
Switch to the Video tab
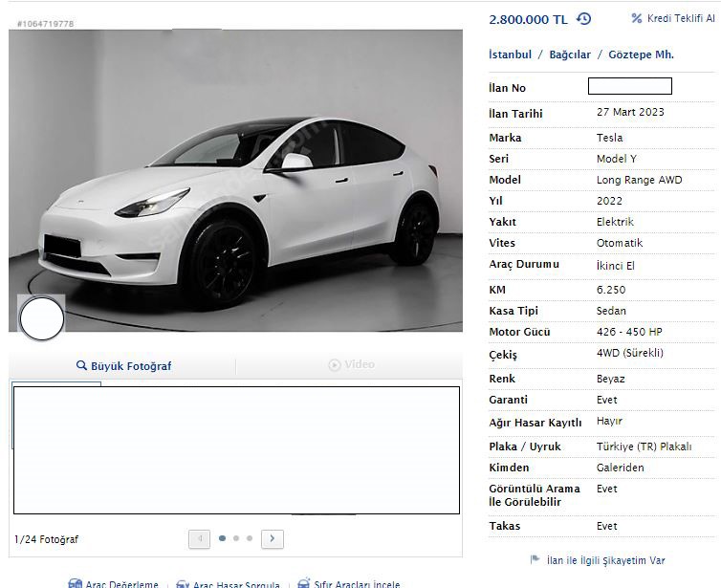coord(351,364)
